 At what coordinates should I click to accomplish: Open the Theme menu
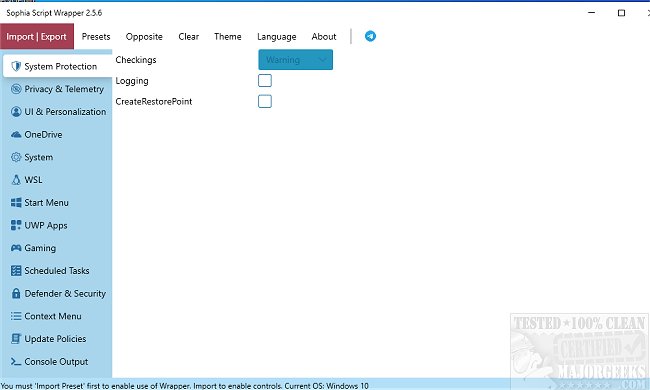pyautogui.click(x=228, y=36)
